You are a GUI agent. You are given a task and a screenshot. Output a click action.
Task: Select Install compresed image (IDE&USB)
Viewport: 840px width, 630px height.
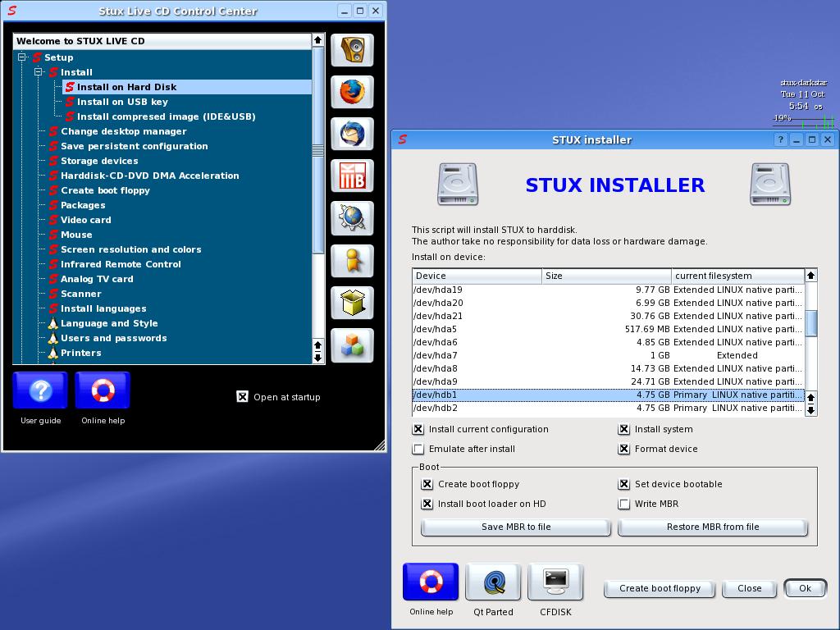(x=166, y=116)
